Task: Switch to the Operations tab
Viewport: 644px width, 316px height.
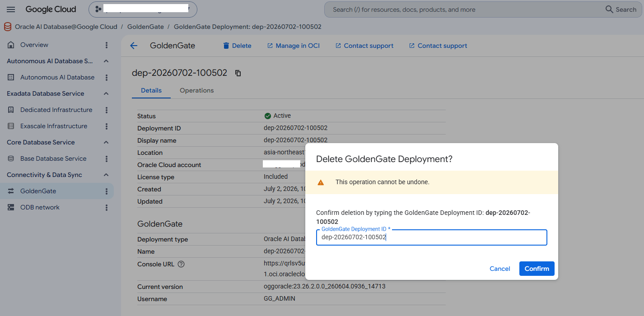Action: pos(196,90)
